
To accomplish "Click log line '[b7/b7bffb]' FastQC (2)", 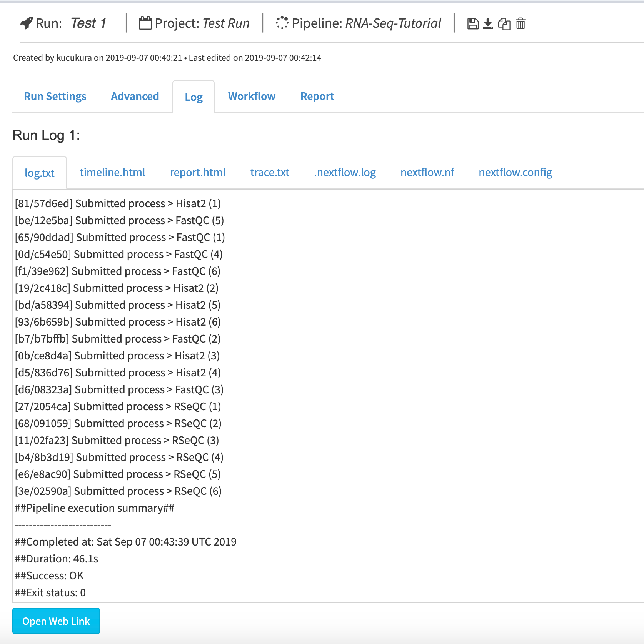I will tap(118, 339).
